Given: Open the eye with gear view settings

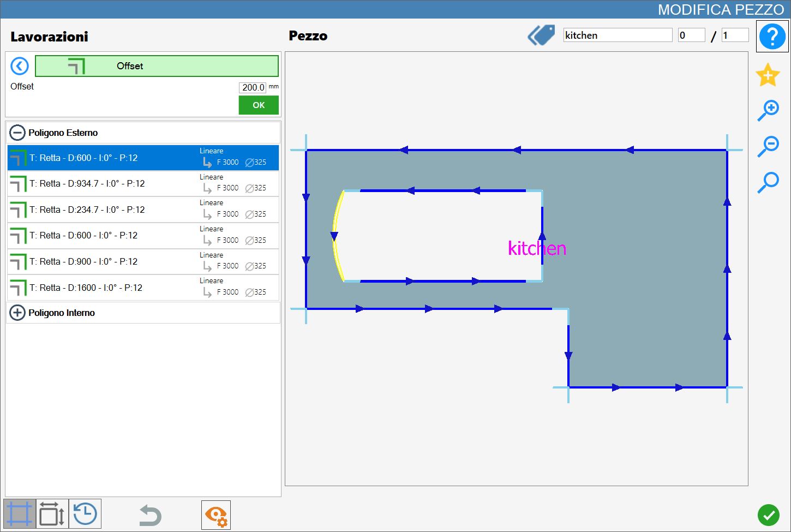Looking at the screenshot, I should click(x=216, y=515).
